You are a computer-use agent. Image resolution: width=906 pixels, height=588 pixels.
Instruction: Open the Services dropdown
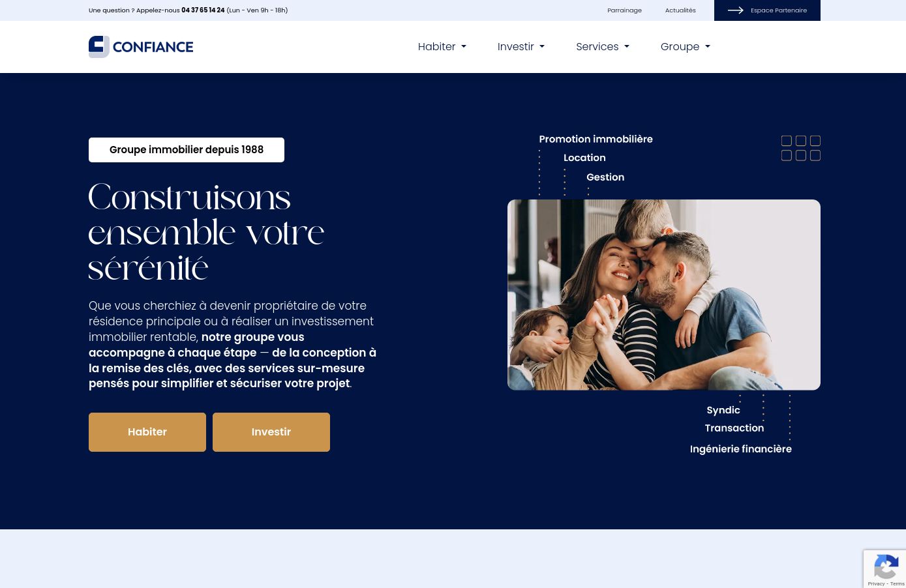click(x=603, y=47)
